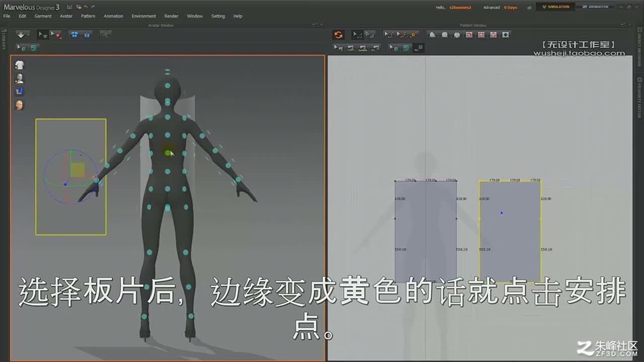Image resolution: width=644 pixels, height=362 pixels.
Task: Click the s2bonnies2 username link
Action: click(460, 8)
